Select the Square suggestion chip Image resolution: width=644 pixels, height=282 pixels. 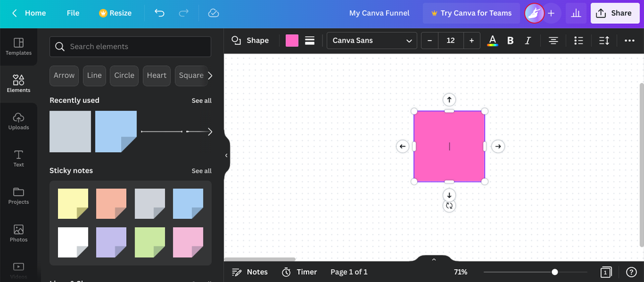pos(191,75)
